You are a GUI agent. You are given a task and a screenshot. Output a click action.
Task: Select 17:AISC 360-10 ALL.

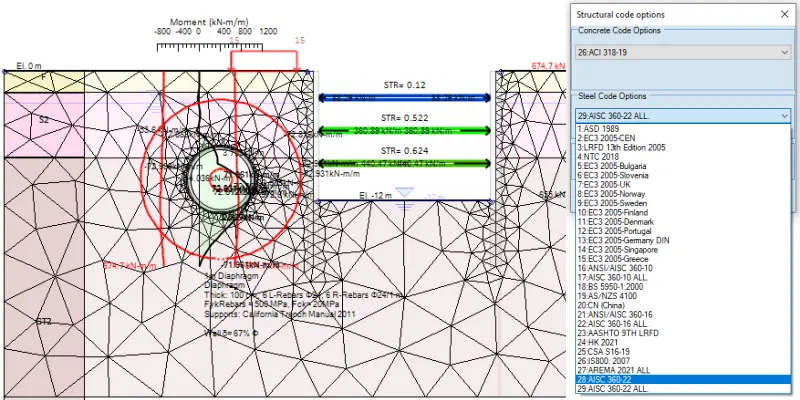point(683,278)
